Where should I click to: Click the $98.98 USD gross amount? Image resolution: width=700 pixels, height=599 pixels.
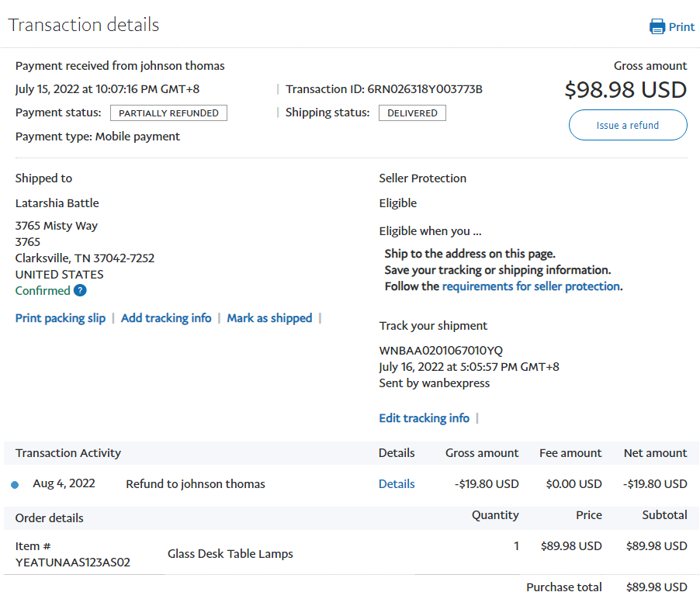[x=625, y=90]
